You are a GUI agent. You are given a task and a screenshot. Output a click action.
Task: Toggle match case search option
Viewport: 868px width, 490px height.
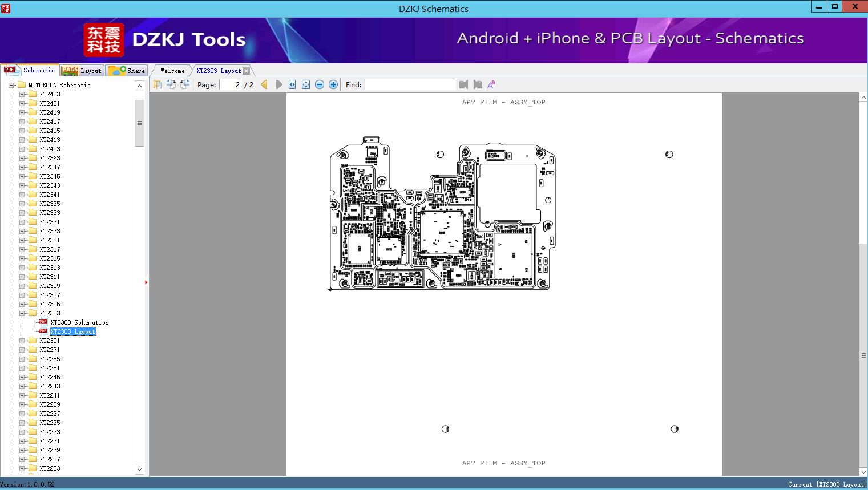coord(491,84)
